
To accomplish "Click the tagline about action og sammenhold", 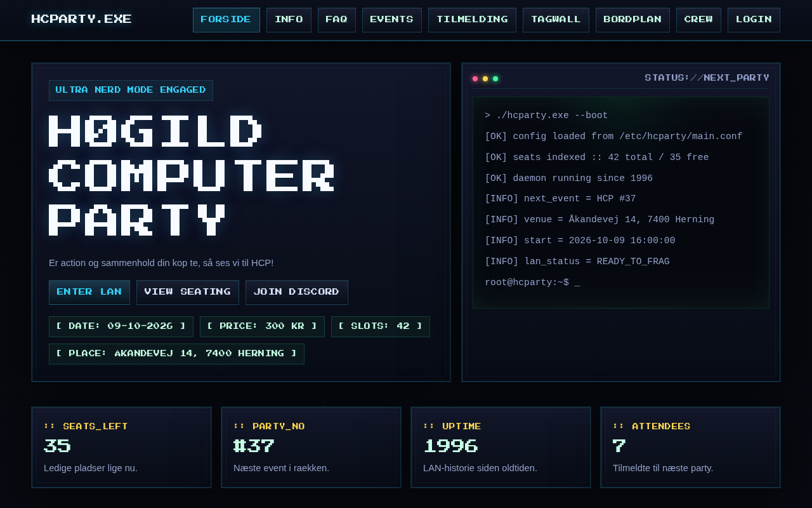I will pyautogui.click(x=161, y=263).
